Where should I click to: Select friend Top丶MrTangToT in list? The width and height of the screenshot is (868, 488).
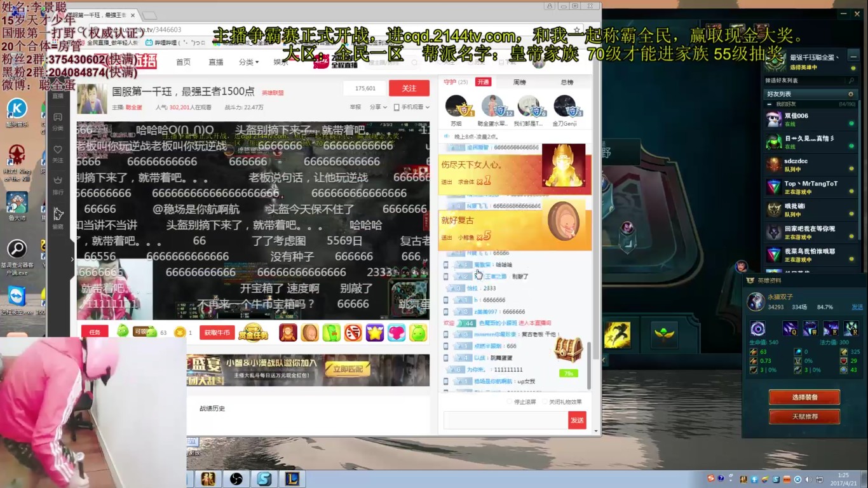(x=810, y=187)
